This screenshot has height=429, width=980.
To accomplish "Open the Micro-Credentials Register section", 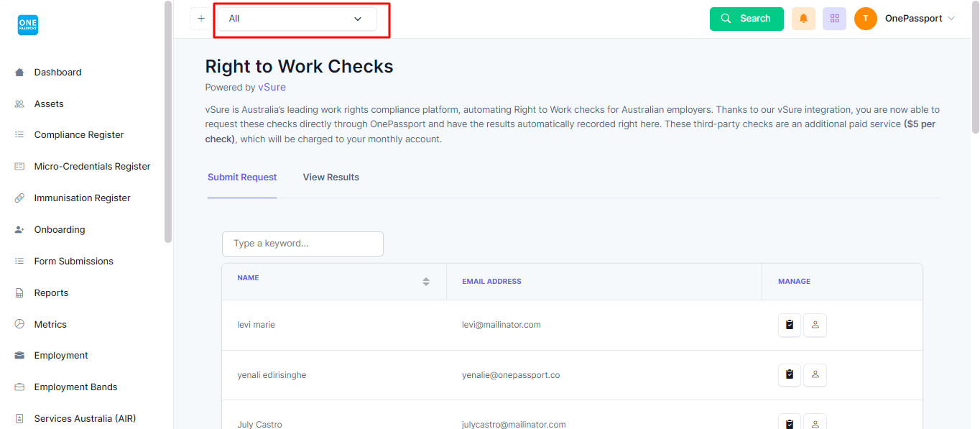I will click(92, 166).
